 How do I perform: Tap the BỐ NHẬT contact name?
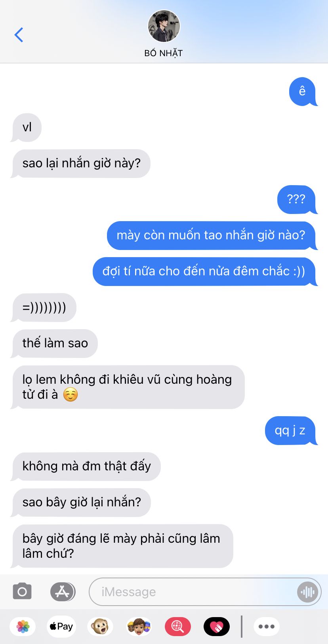(x=164, y=53)
